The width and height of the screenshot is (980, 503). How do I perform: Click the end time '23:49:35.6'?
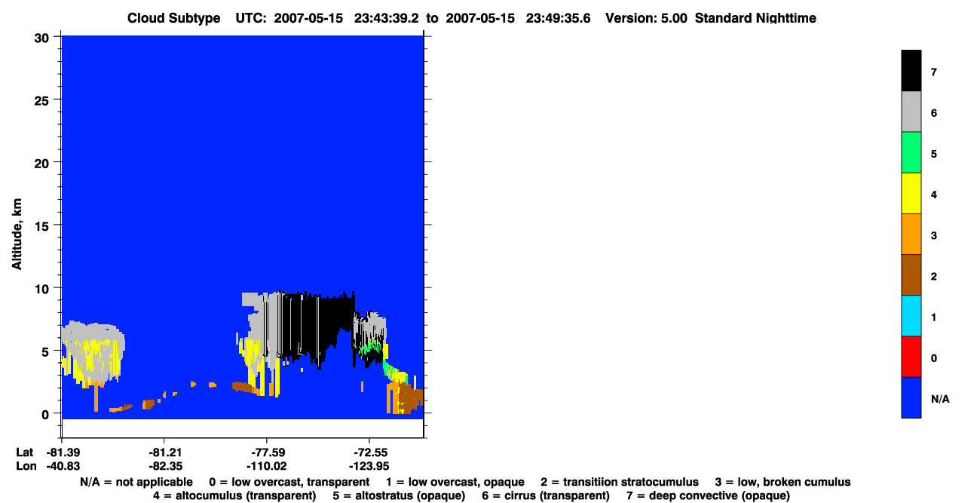click(559, 18)
